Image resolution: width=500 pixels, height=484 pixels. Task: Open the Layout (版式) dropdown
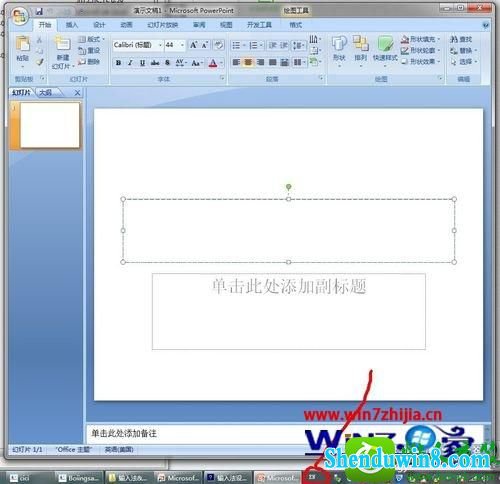click(x=91, y=39)
